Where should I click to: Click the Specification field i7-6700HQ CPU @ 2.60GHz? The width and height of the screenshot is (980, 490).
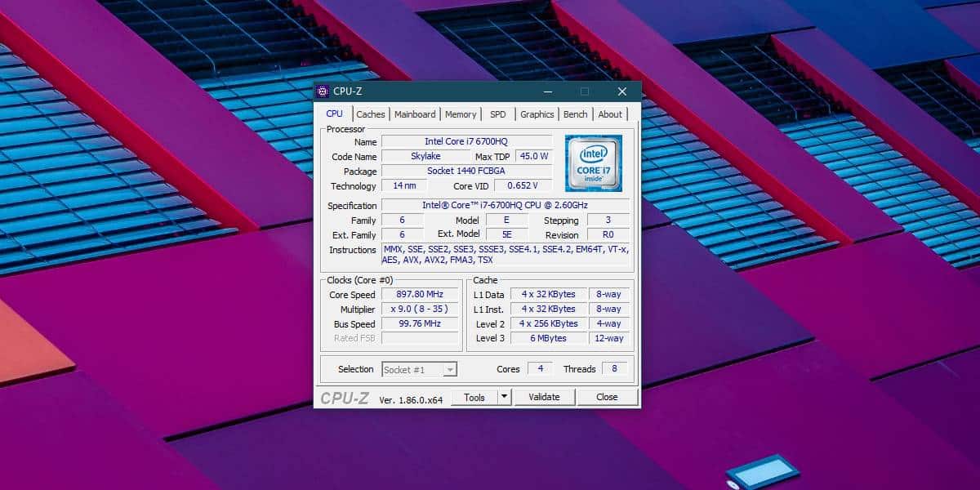pos(506,205)
